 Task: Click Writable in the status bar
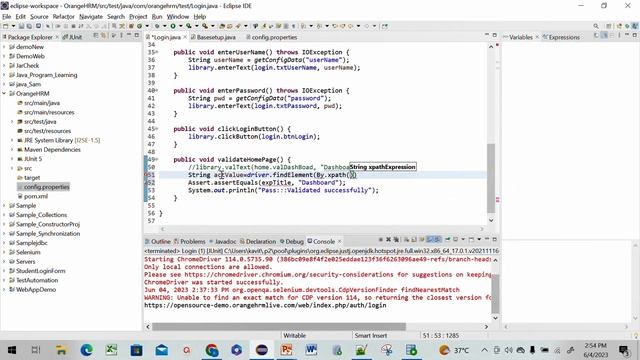pos(294,335)
